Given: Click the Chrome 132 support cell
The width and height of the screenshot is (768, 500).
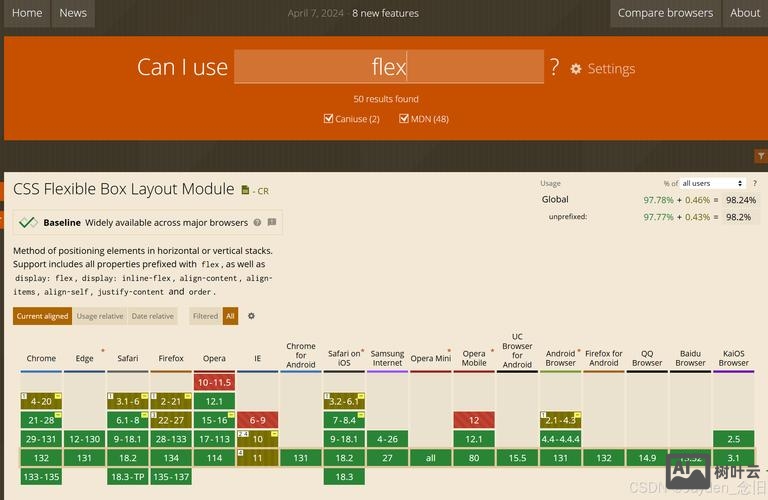Looking at the screenshot, I should point(41,457).
